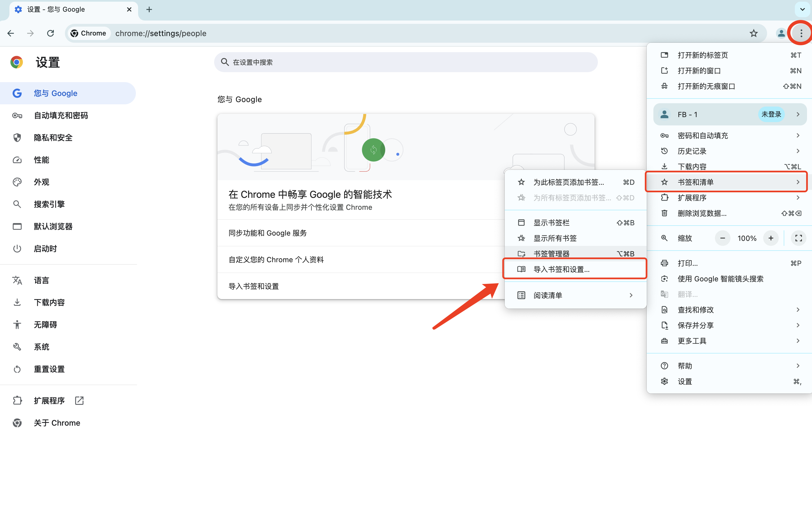
Task: Reload the page with refresh icon
Action: click(x=50, y=33)
